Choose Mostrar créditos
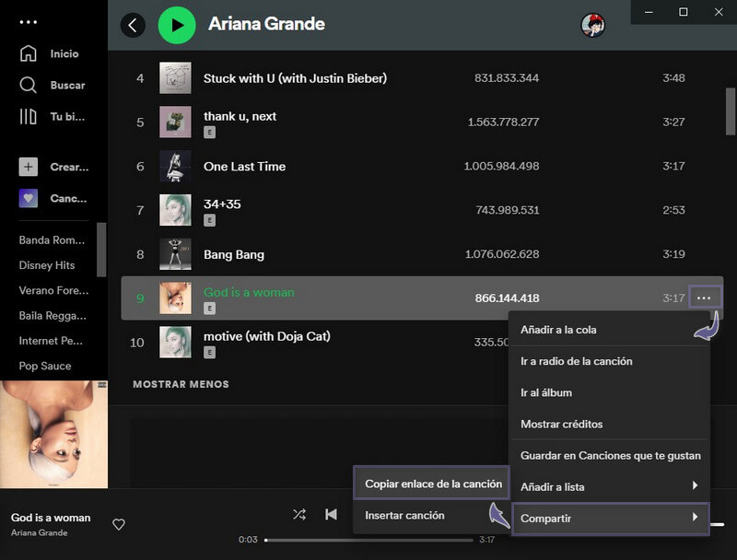737x560 pixels. click(610, 424)
